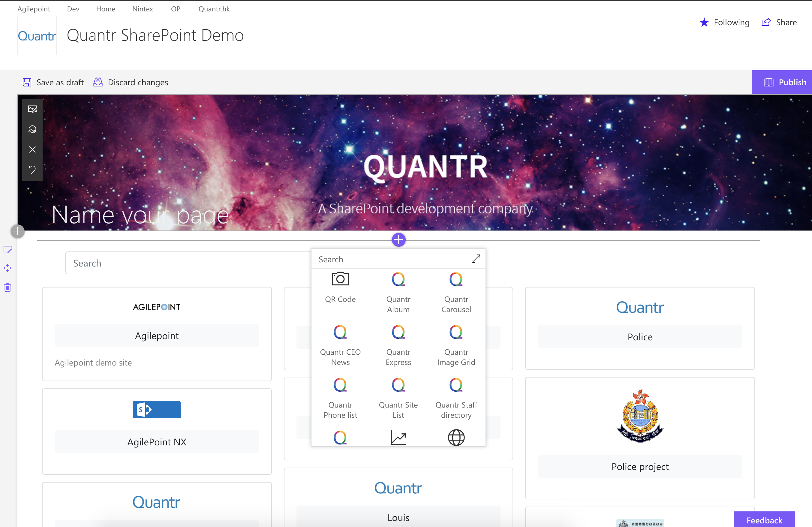Click the Following star icon
The width and height of the screenshot is (812, 527).
pos(704,23)
